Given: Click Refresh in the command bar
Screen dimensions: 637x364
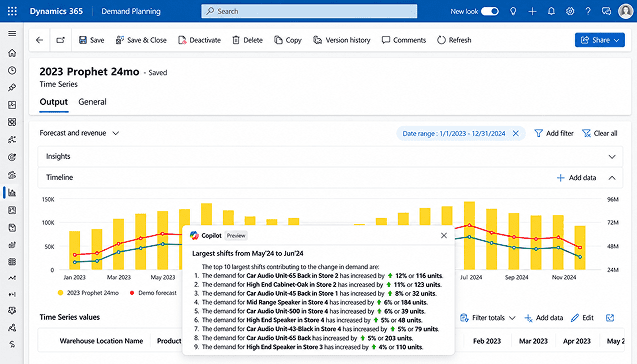Looking at the screenshot, I should [454, 40].
